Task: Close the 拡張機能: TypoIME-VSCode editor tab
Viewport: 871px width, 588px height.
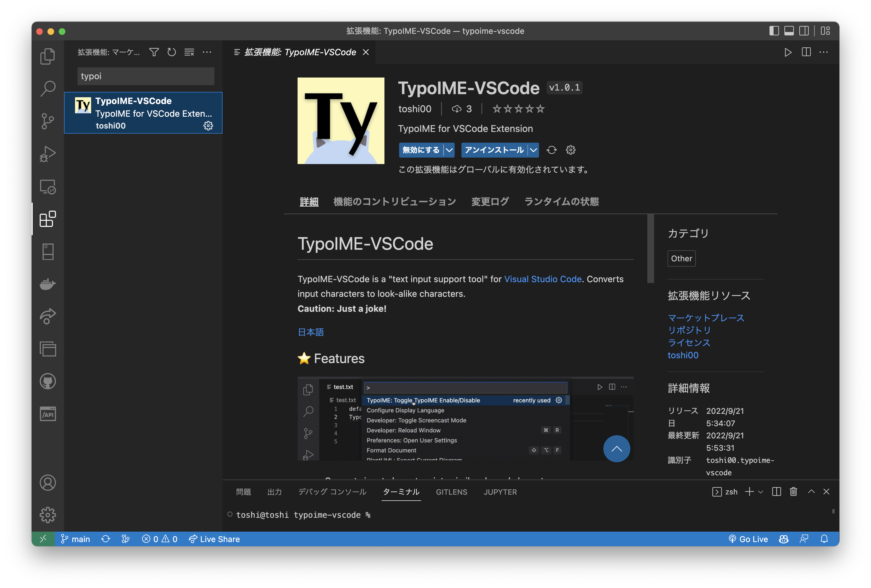Action: (x=366, y=52)
